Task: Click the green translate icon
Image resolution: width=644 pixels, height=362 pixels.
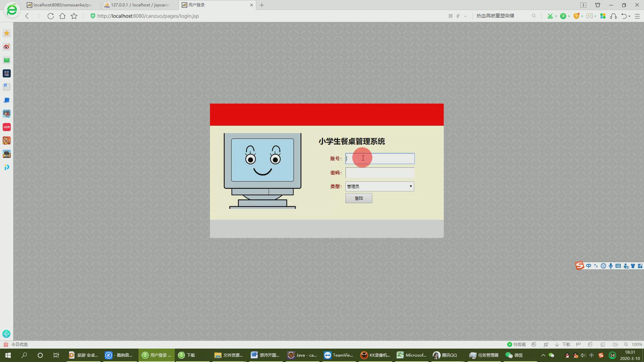Action: (x=563, y=16)
